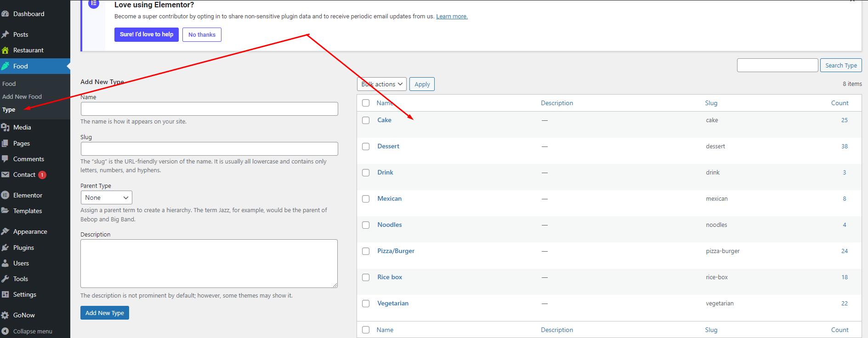Open the Bulk actions dropdown
The image size is (868, 338).
(x=382, y=84)
